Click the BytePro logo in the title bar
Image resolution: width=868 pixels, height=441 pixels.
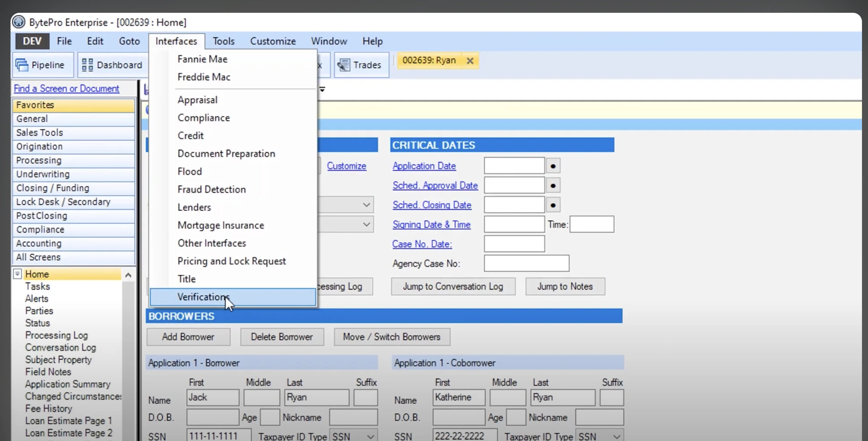(18, 22)
